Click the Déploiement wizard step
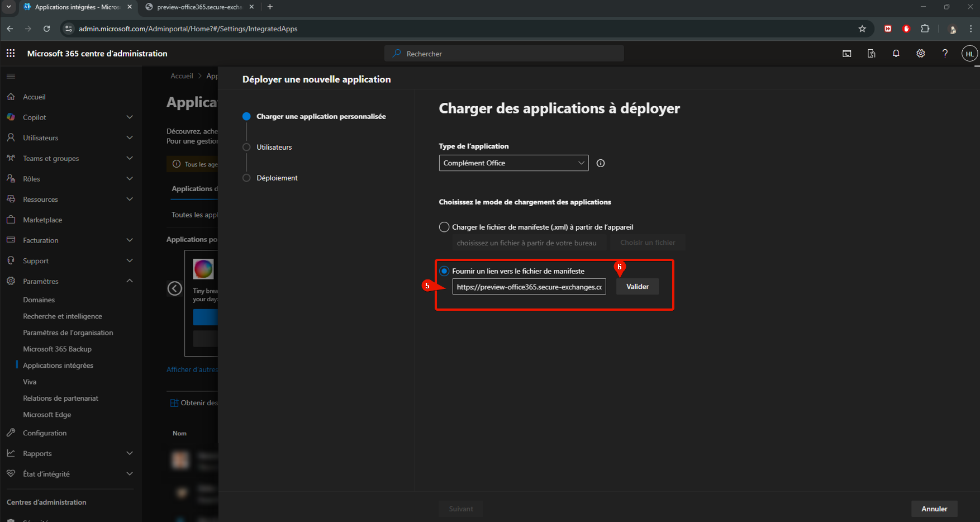 click(x=277, y=178)
